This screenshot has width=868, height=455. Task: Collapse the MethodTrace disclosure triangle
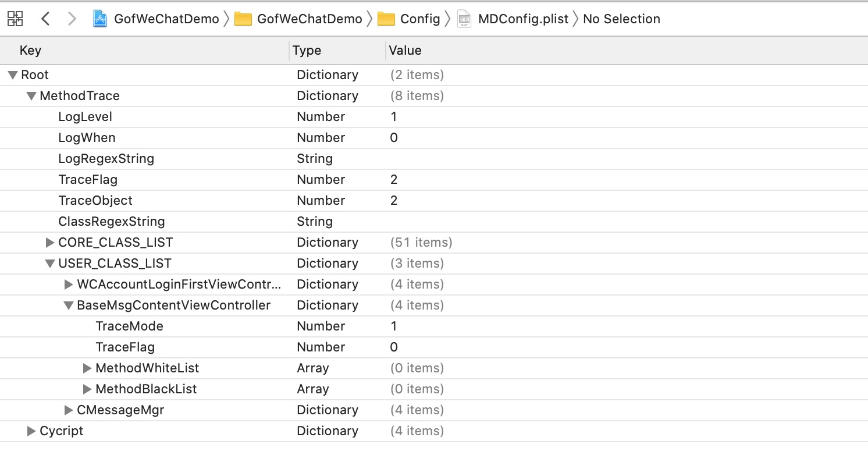pyautogui.click(x=31, y=95)
